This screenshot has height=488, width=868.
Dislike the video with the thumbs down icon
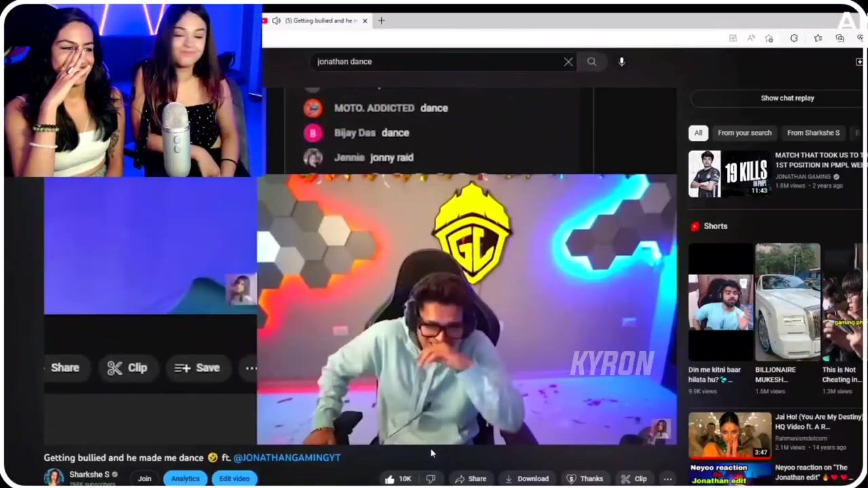(431, 479)
